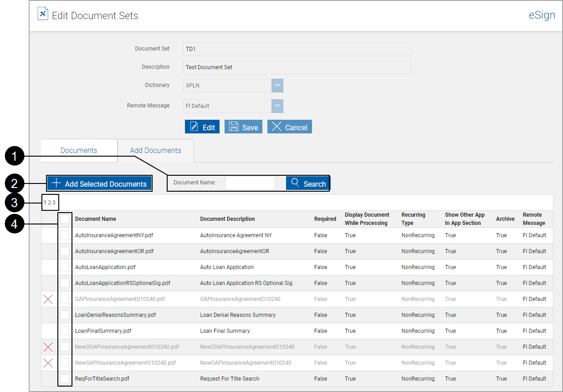Viewport: 563px width, 392px height.
Task: Click the Save disk icon
Action: [x=233, y=127]
